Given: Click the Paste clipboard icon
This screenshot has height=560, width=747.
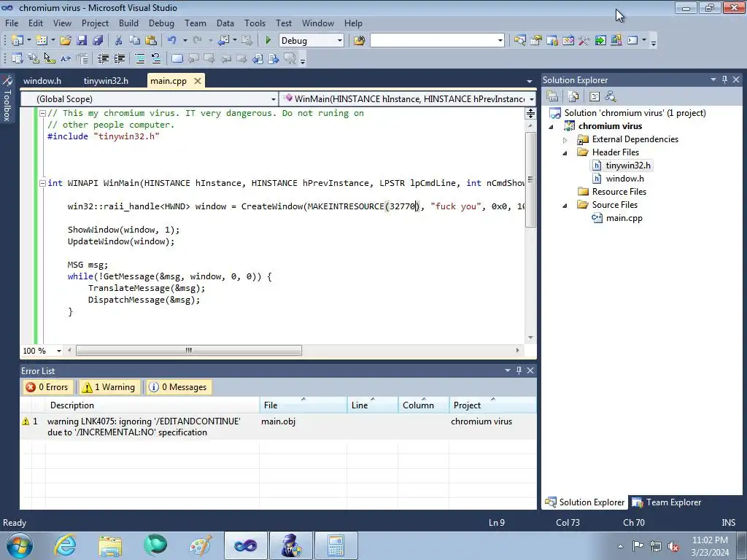Looking at the screenshot, I should (x=151, y=41).
